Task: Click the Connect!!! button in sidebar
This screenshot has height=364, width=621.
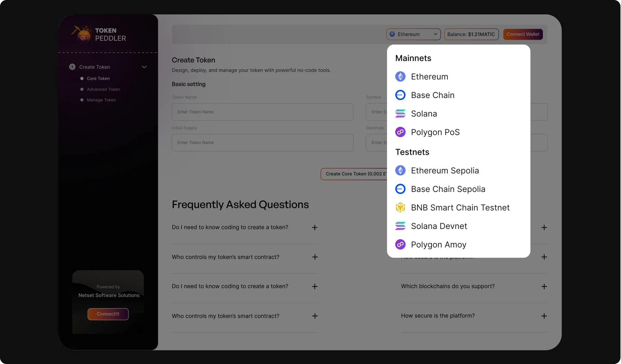Action: (x=108, y=314)
